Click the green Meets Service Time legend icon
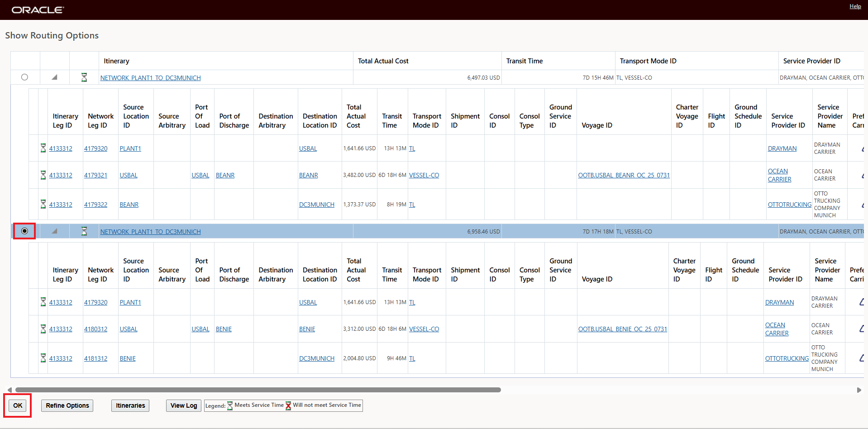868x429 pixels. click(230, 405)
